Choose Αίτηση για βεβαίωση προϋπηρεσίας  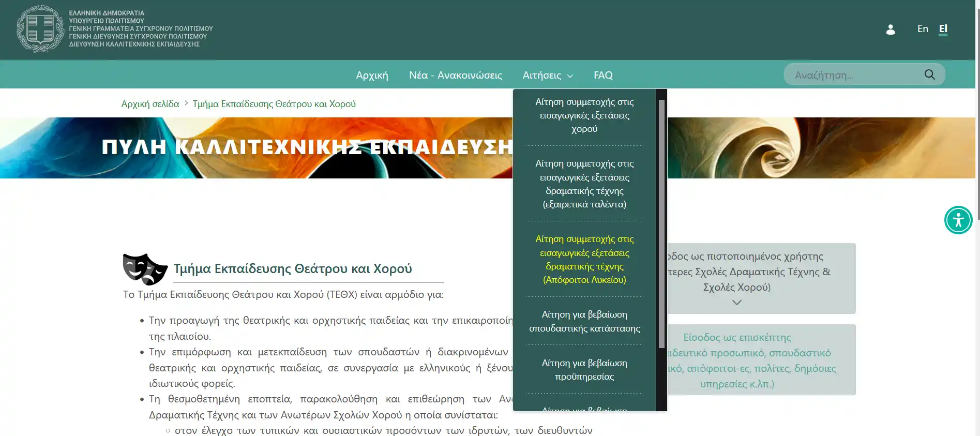(584, 369)
